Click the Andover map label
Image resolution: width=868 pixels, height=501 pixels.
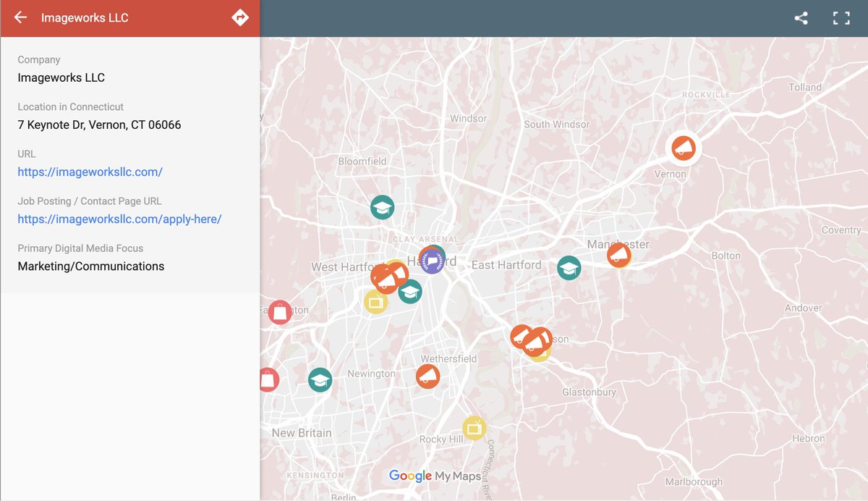803,308
